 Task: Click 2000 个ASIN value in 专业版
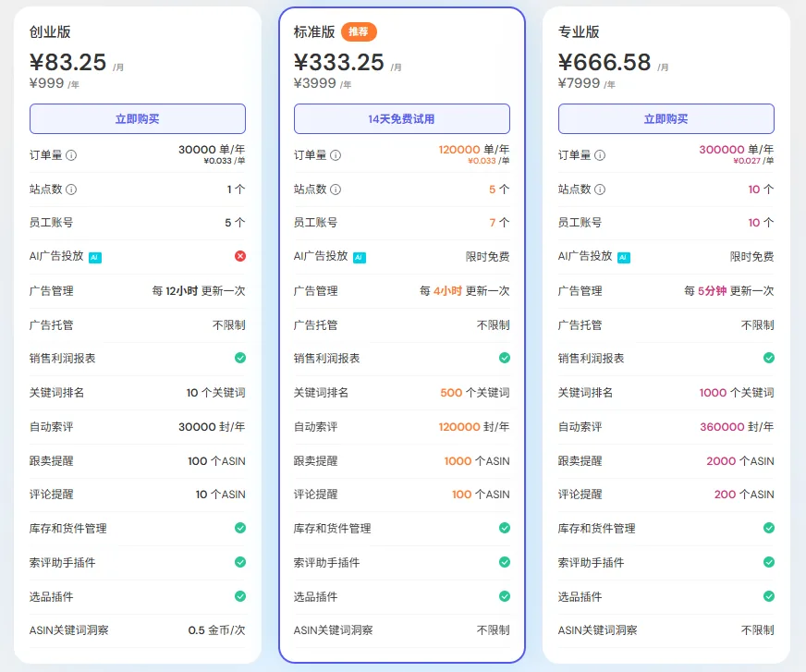pos(740,461)
